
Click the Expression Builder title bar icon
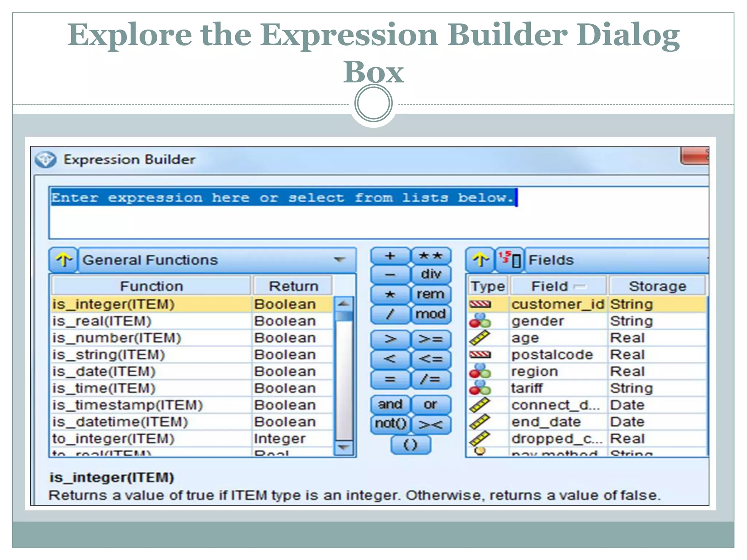pyautogui.click(x=46, y=160)
